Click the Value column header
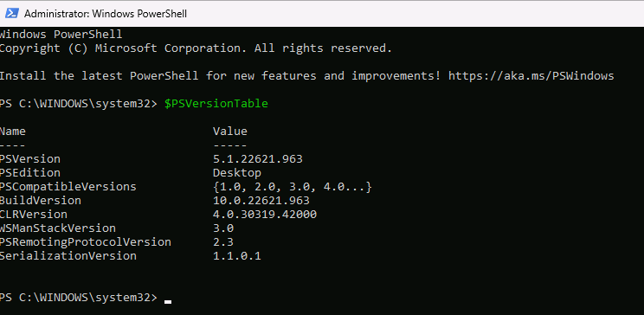644x315 pixels. click(x=230, y=132)
